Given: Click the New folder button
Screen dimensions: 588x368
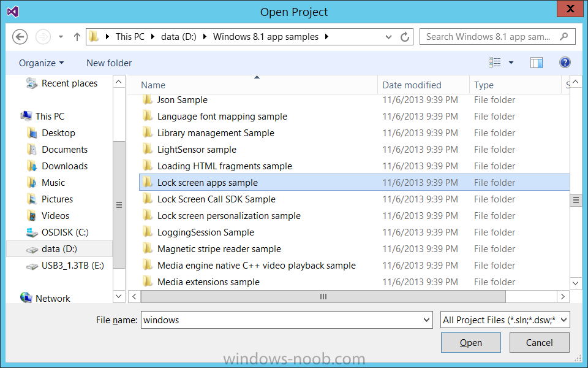Looking at the screenshot, I should (109, 63).
